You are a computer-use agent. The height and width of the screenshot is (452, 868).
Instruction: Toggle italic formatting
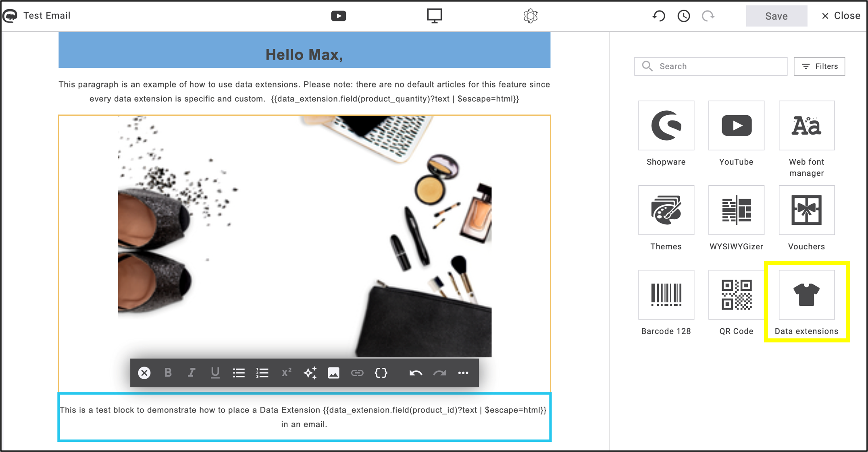click(x=192, y=373)
